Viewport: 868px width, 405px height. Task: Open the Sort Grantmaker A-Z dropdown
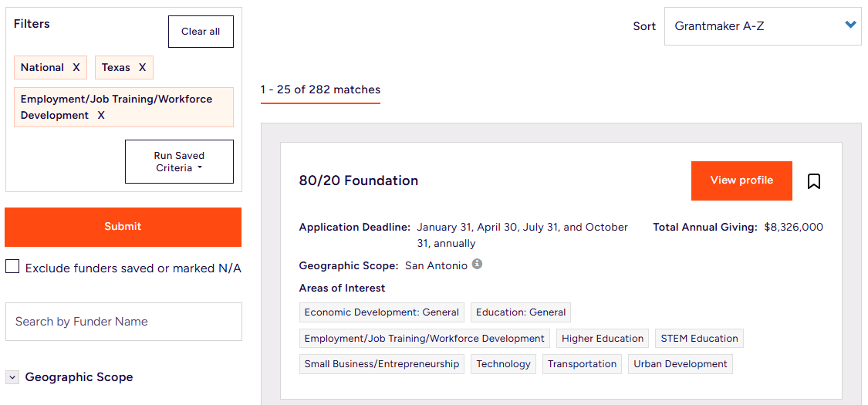762,26
